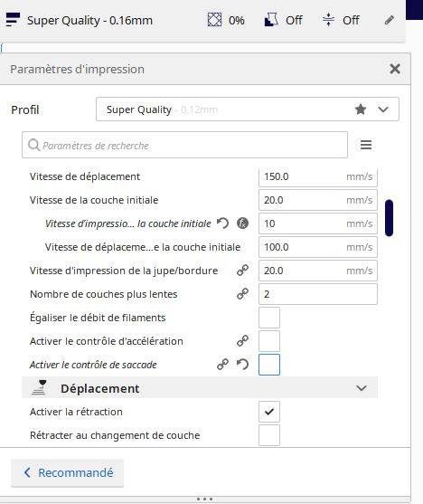The image size is (423, 504).
Task: Click the infill percentage icon showing 0%
Action: tap(214, 20)
